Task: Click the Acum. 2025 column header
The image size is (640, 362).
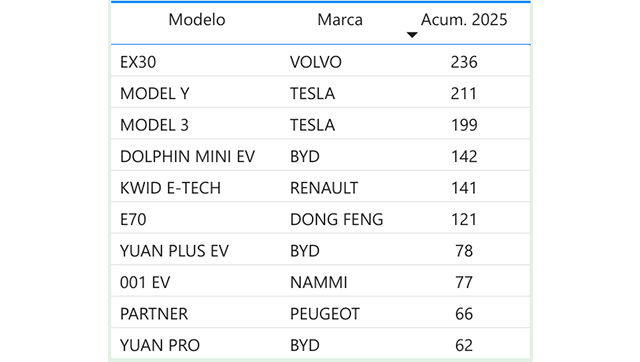Action: click(x=464, y=20)
